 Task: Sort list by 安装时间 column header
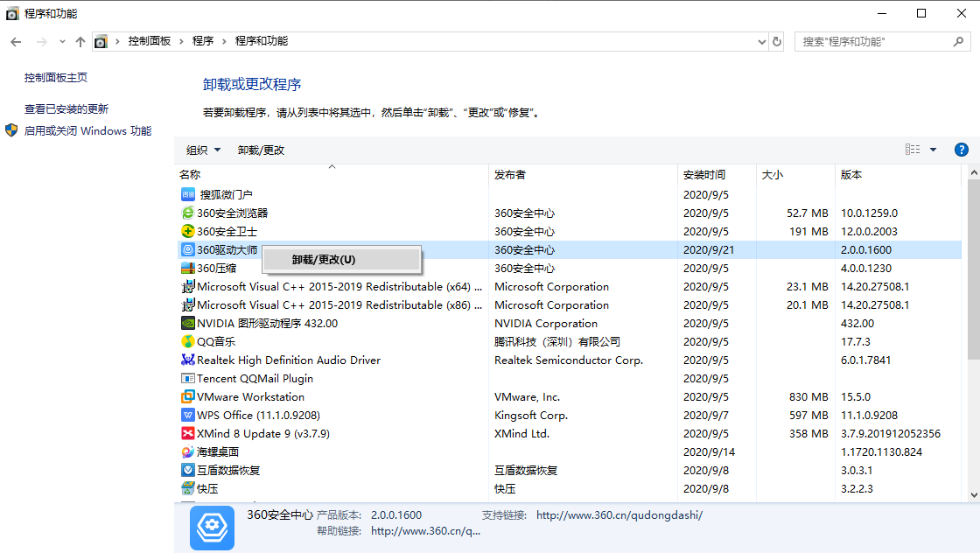point(717,174)
